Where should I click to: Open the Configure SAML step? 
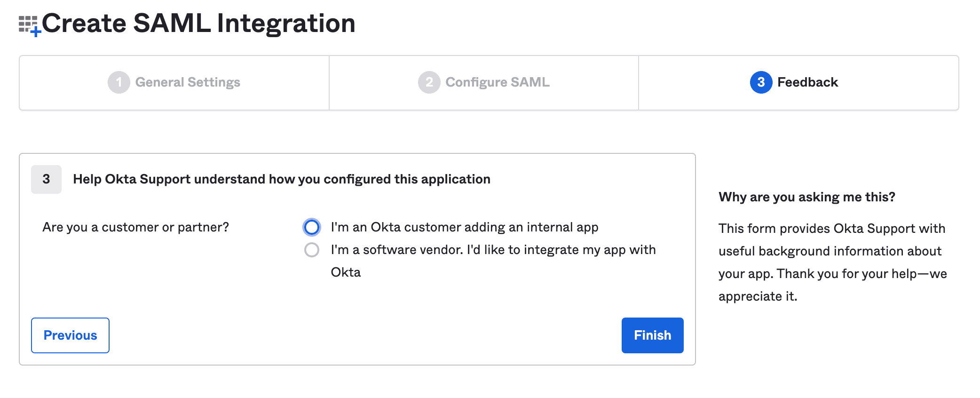[497, 82]
